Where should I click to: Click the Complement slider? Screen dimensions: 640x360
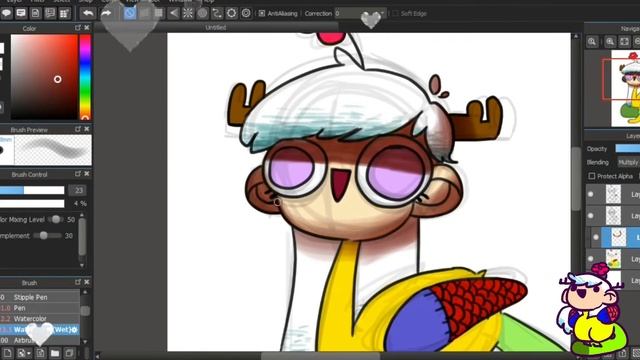point(47,236)
